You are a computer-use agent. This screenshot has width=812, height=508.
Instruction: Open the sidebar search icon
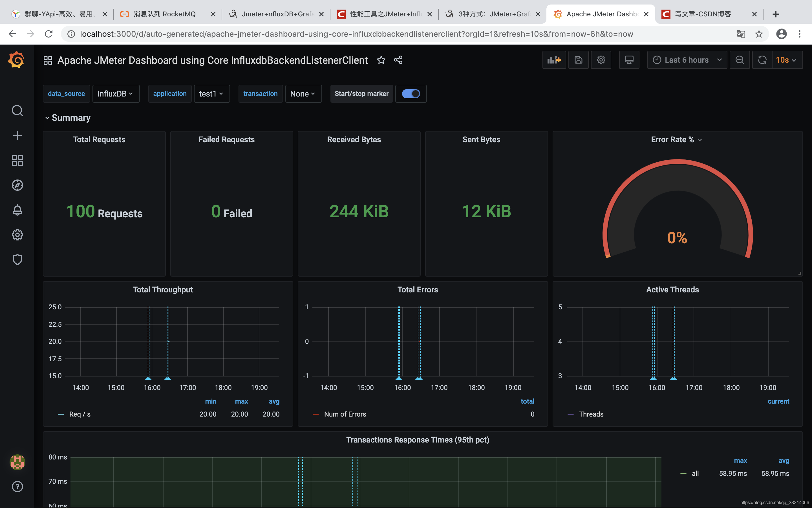click(x=17, y=111)
